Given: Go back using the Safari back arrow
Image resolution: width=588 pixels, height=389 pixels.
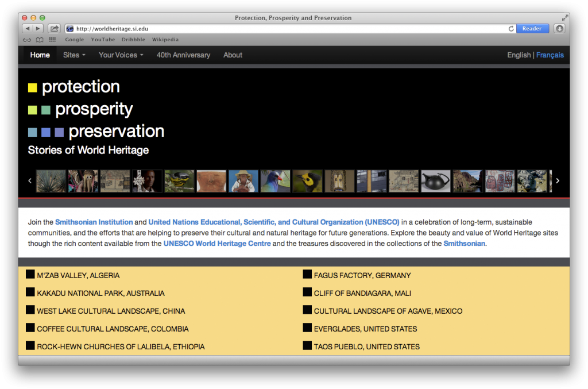Looking at the screenshot, I should click(x=28, y=29).
